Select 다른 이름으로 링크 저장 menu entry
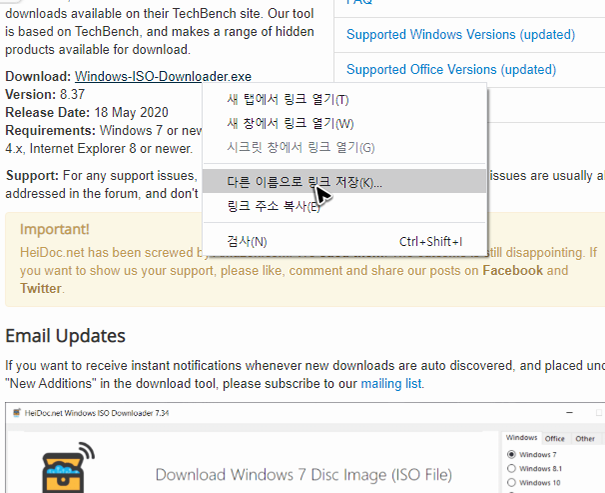605x493 pixels. [x=345, y=181]
